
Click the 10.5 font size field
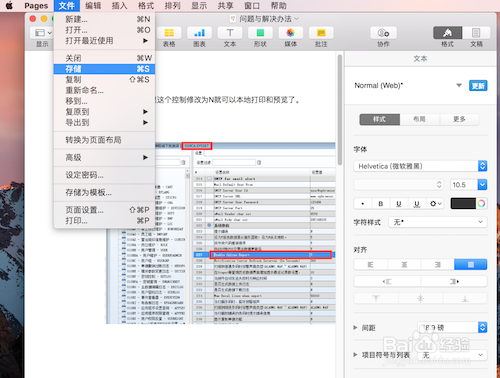pyautogui.click(x=464, y=185)
